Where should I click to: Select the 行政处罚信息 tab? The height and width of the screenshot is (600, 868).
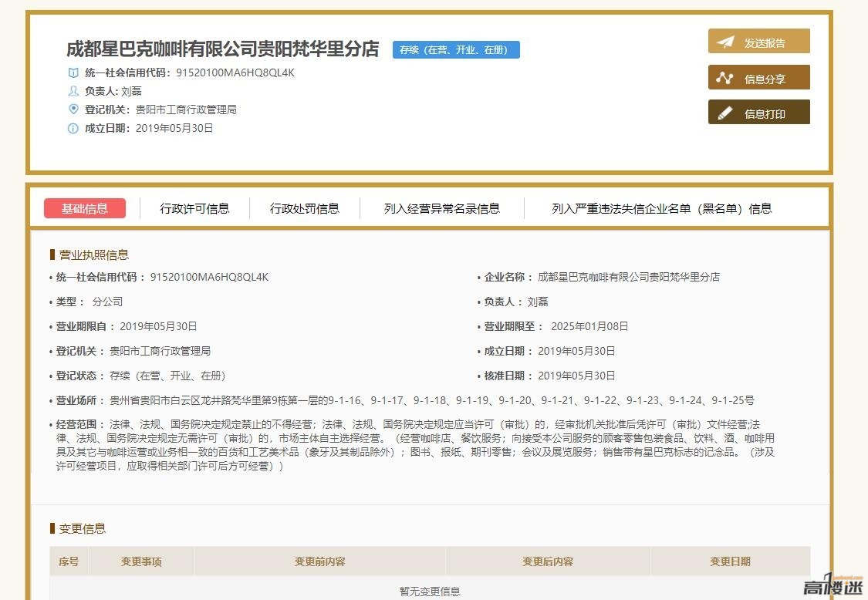pyautogui.click(x=305, y=208)
